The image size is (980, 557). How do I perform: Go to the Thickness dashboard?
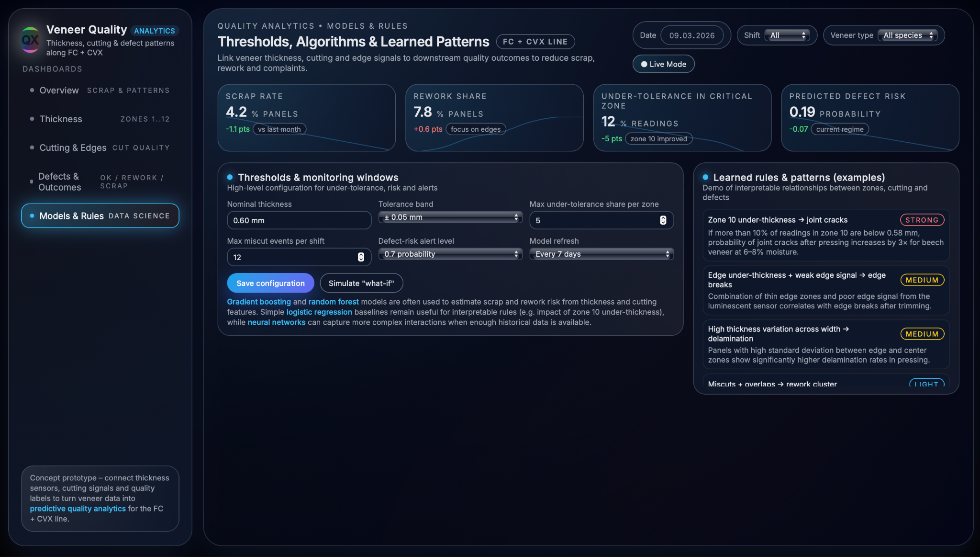pos(61,119)
